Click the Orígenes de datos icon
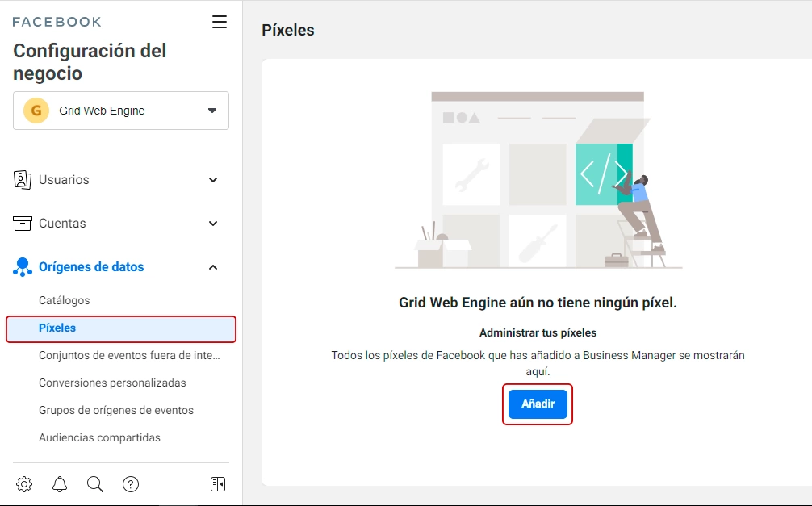The image size is (812, 506). click(23, 267)
